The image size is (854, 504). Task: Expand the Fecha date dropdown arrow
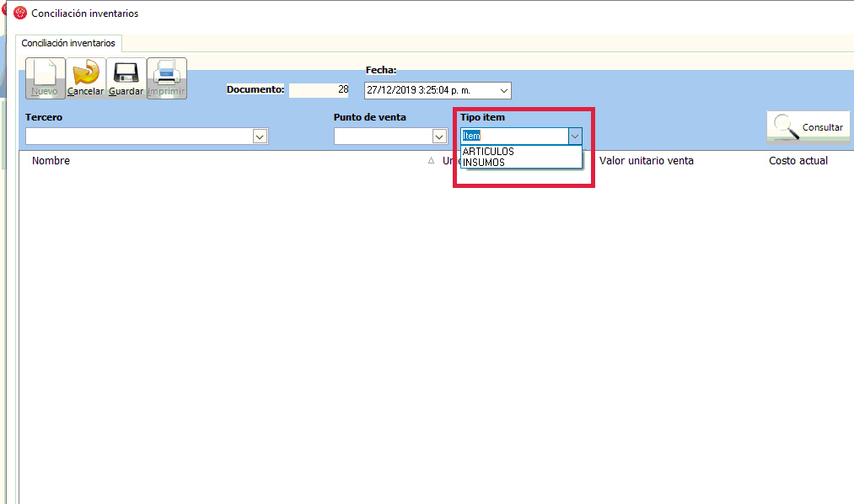[x=503, y=90]
